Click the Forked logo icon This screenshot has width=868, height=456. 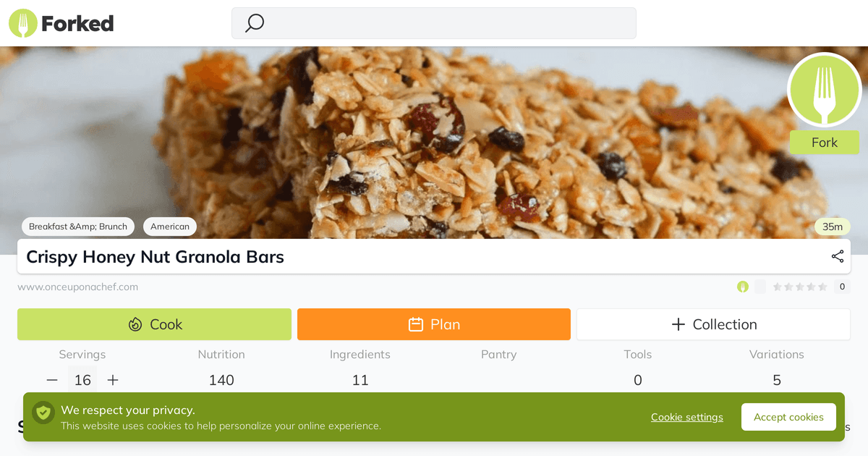pos(22,23)
